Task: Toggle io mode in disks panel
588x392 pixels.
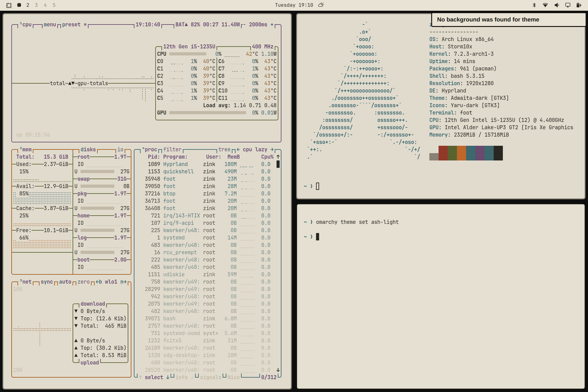Action: [x=120, y=149]
